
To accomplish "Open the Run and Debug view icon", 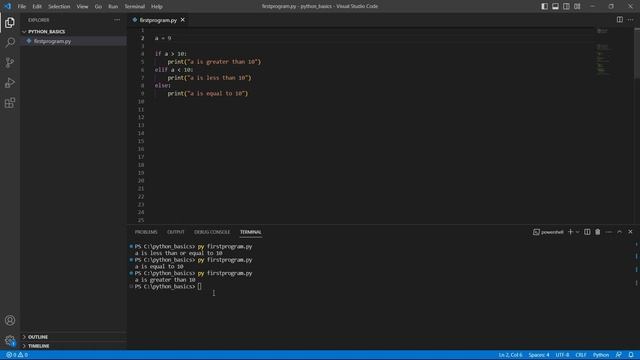I will point(10,83).
